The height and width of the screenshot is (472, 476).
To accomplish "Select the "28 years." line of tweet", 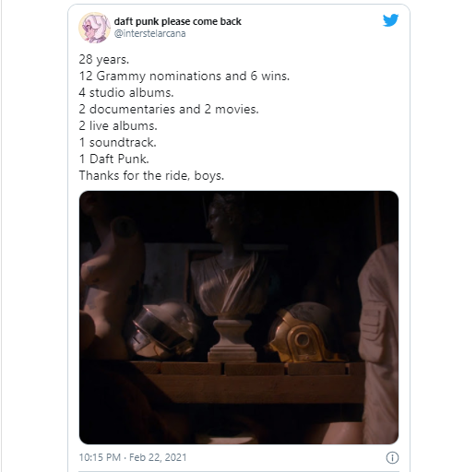I will [x=104, y=60].
